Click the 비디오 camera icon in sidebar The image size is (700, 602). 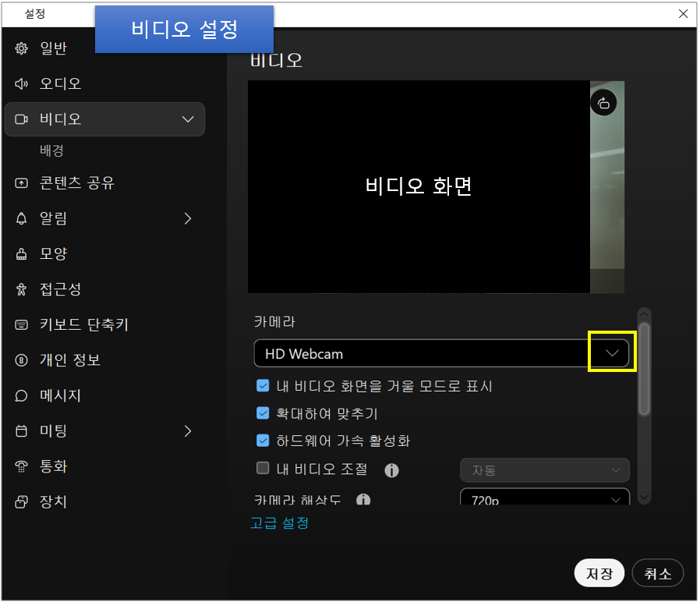pos(21,119)
